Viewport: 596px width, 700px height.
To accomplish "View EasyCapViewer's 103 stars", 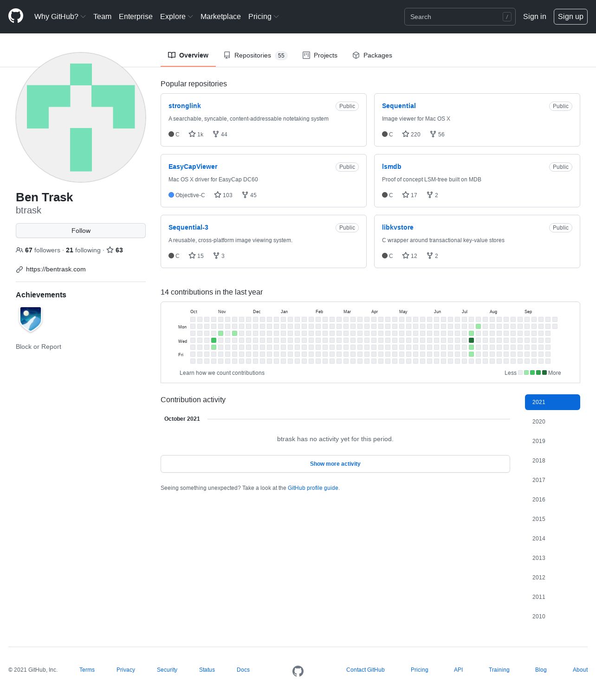I will 223,195.
